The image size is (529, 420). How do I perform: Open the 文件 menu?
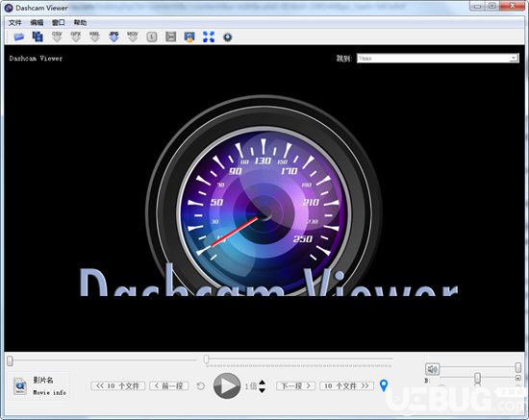14,22
